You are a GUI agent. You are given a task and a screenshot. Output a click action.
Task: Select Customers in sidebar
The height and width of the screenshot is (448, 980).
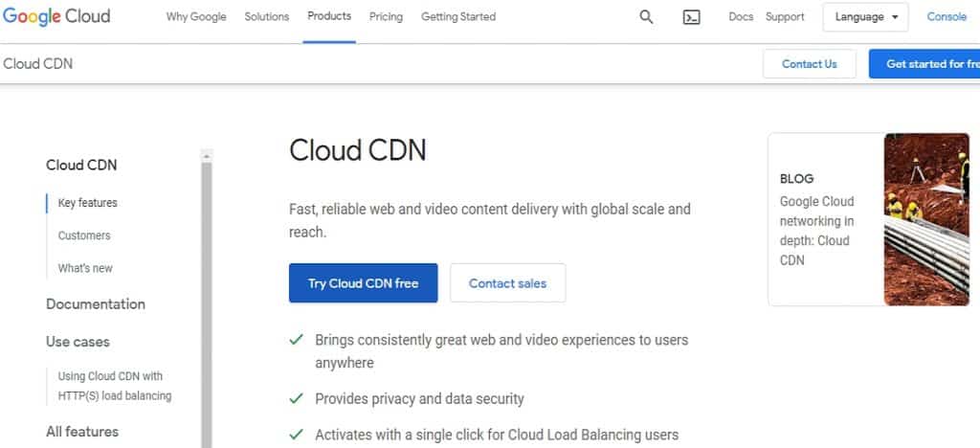[x=84, y=235]
